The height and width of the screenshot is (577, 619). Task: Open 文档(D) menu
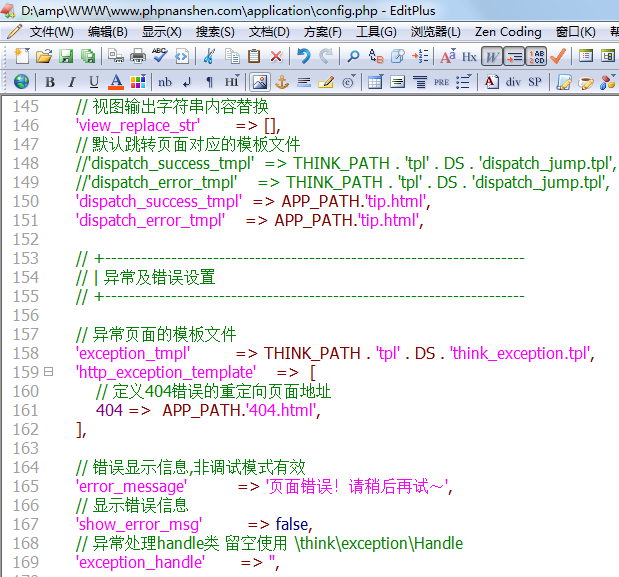(269, 32)
